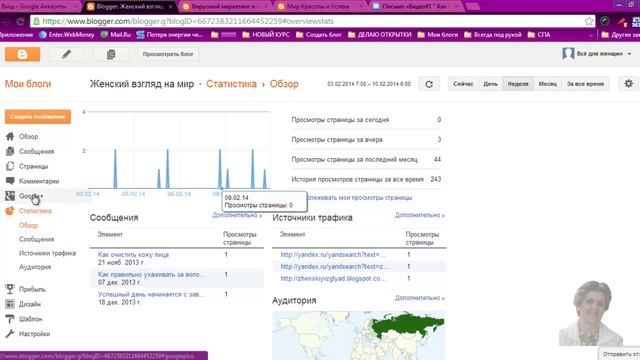Viewport: 640px width, 360px height.
Task: Click the Дизайн layout icon
Action: 10,304
